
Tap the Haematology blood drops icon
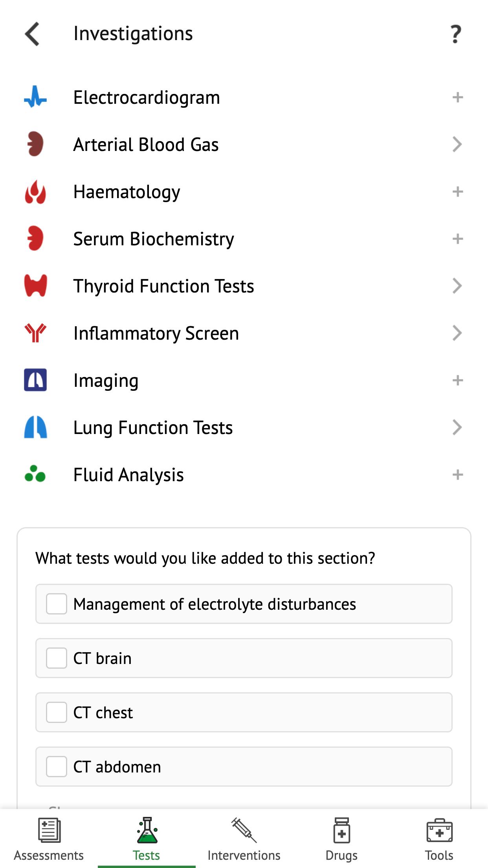(35, 191)
